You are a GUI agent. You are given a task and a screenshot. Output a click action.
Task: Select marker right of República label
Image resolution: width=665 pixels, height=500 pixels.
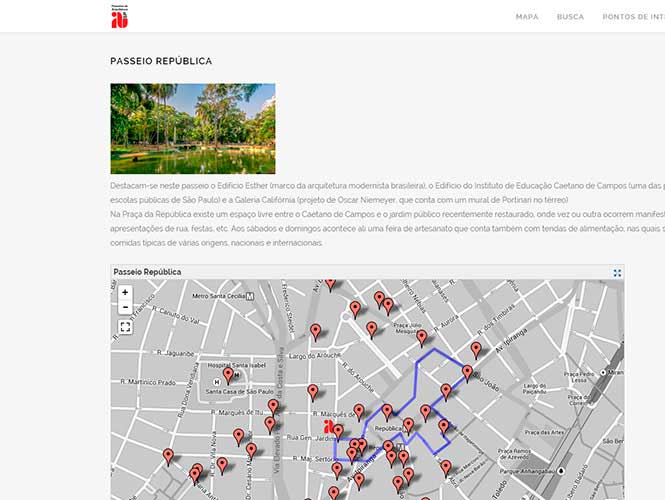pos(408,426)
